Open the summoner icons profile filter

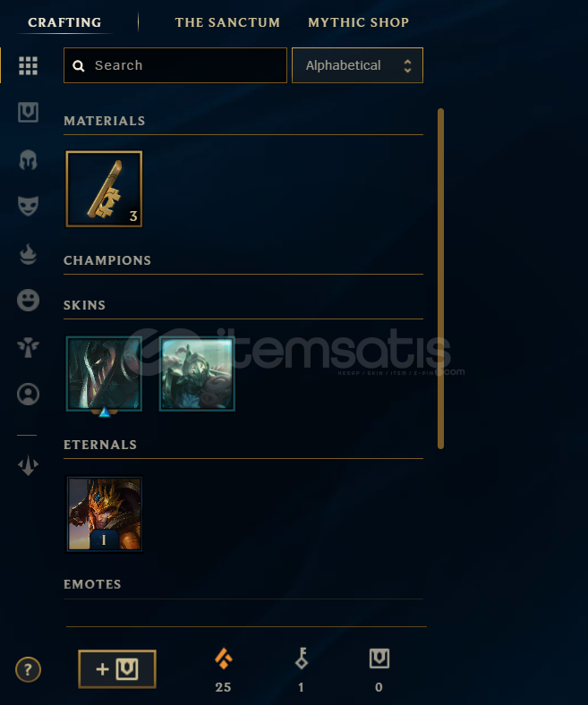[x=28, y=395]
